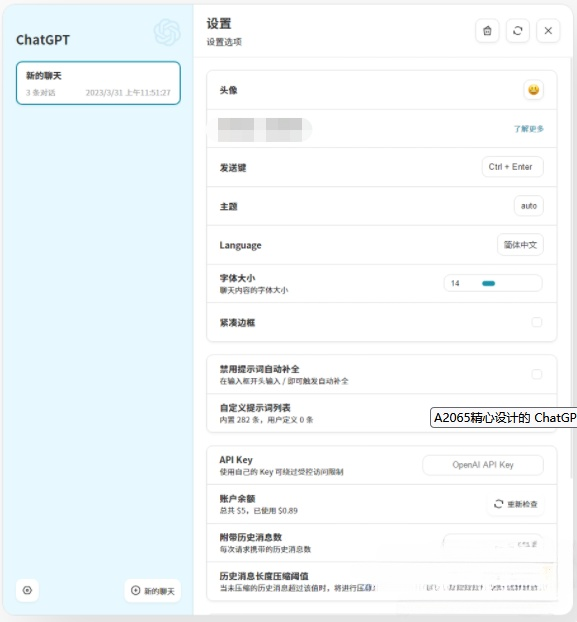Adjust the 附带历史消息数 slider

493,543
